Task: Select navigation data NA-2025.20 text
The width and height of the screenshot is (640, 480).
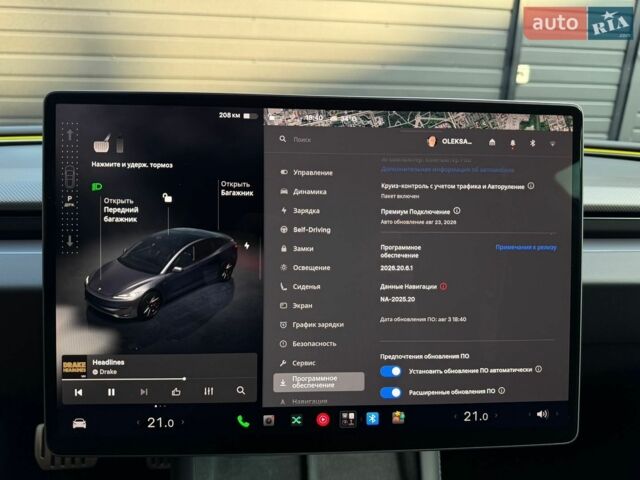Action: tap(398, 299)
